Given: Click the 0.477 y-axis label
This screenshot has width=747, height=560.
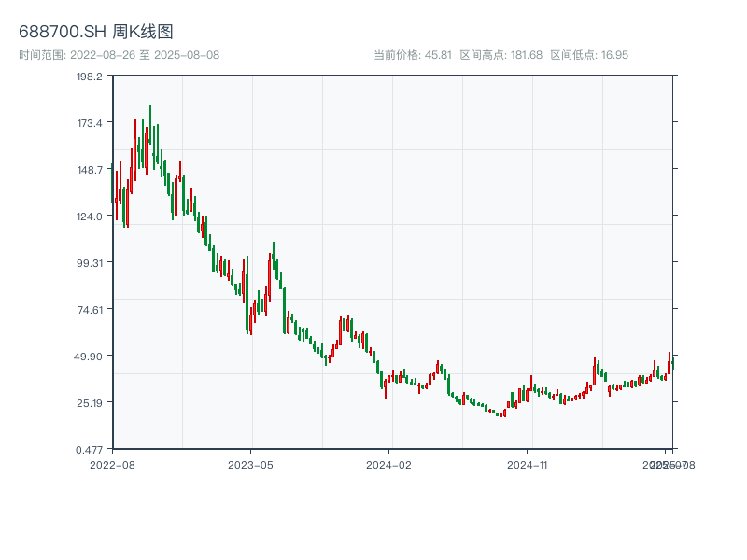Looking at the screenshot, I should coord(90,450).
